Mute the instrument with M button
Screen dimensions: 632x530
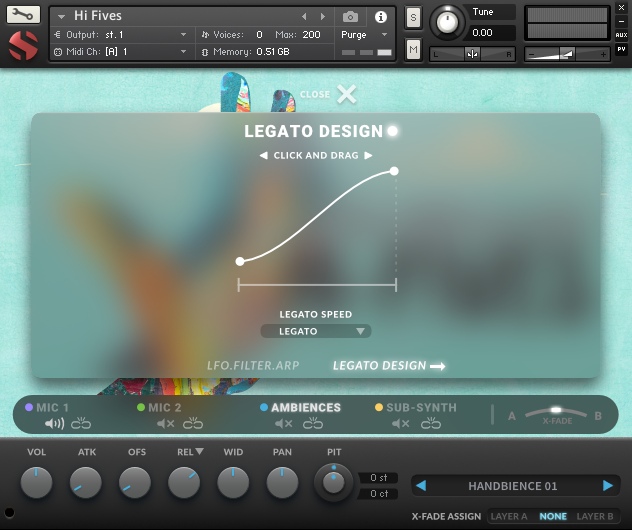pyautogui.click(x=413, y=50)
